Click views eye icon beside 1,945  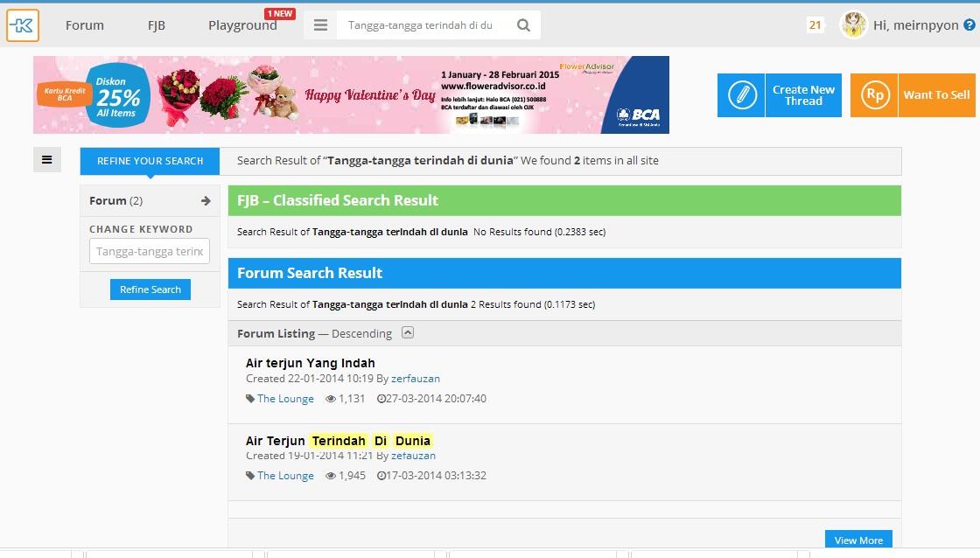coord(331,476)
